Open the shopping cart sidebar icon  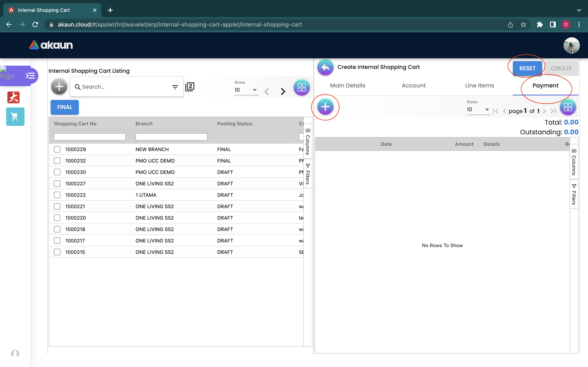click(15, 117)
